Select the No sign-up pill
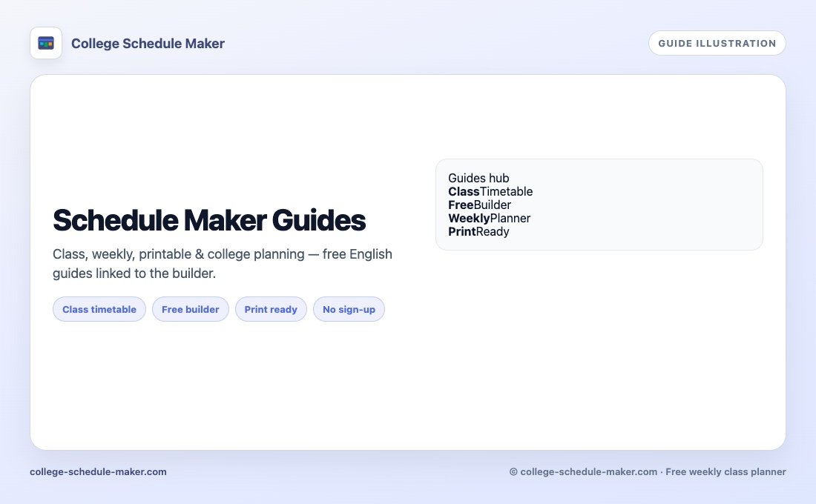816x504 pixels. (x=349, y=310)
